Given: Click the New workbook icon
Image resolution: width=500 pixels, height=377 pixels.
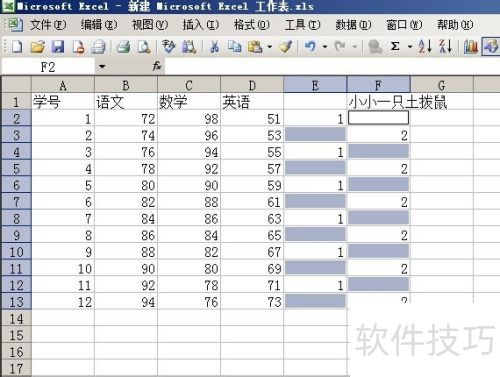Looking at the screenshot, I should [17, 47].
